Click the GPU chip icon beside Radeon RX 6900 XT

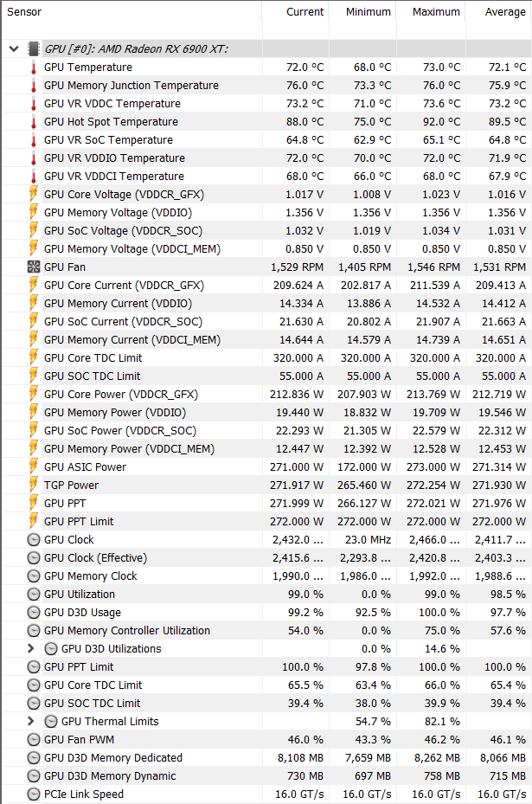[x=34, y=49]
